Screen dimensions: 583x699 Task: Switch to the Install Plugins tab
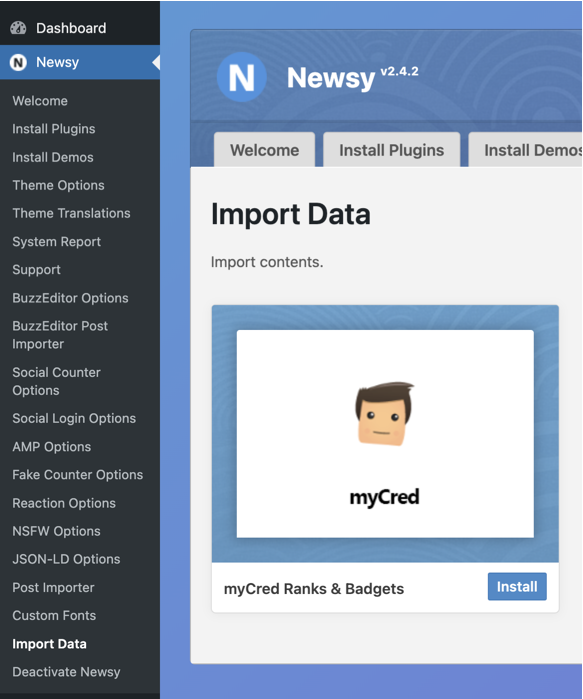point(391,150)
